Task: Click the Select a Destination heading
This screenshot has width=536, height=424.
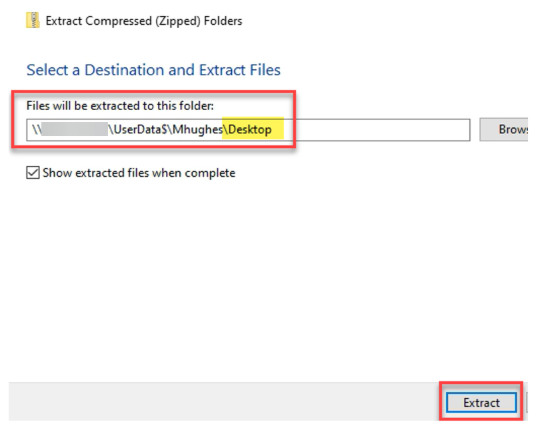Action: tap(153, 70)
